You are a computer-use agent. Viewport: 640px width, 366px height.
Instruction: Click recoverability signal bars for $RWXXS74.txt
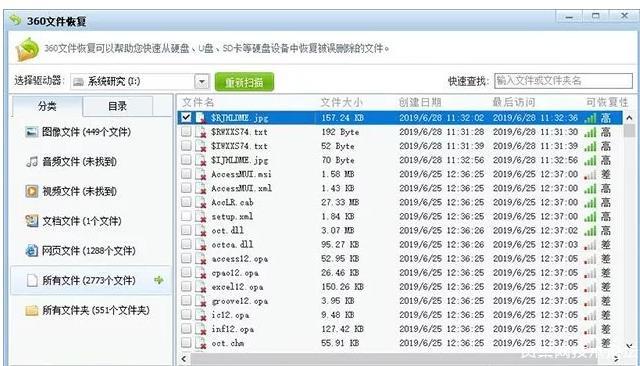(x=590, y=132)
